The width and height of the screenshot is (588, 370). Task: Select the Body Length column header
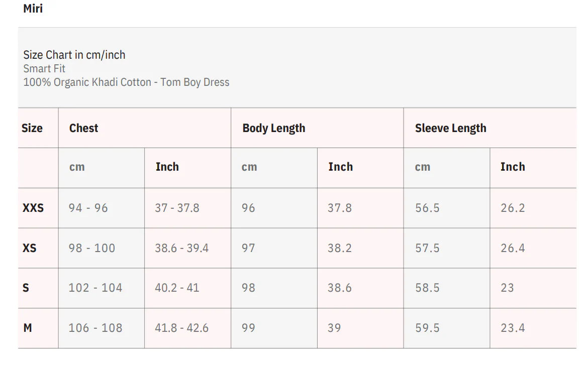pos(274,128)
